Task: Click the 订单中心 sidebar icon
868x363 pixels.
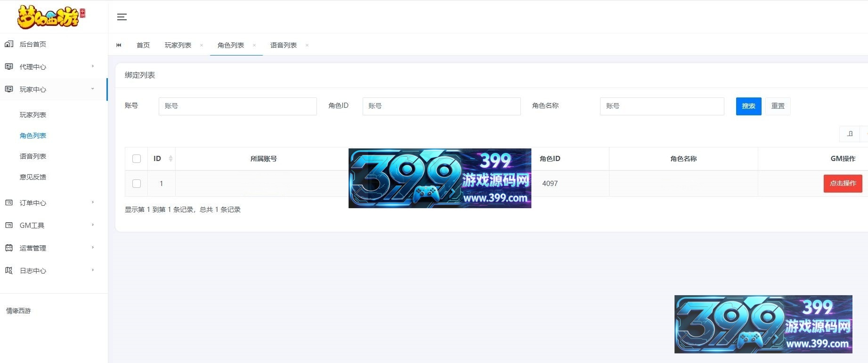Action: 9,203
